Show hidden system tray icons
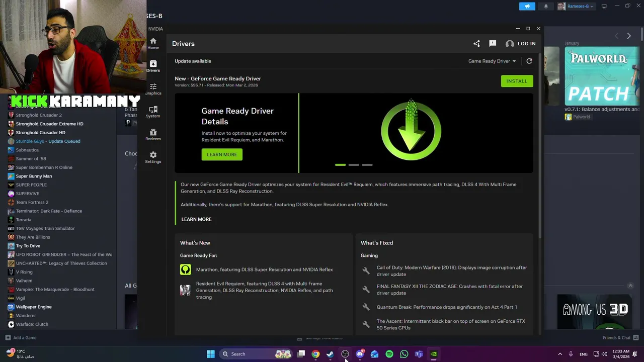 tap(560, 354)
